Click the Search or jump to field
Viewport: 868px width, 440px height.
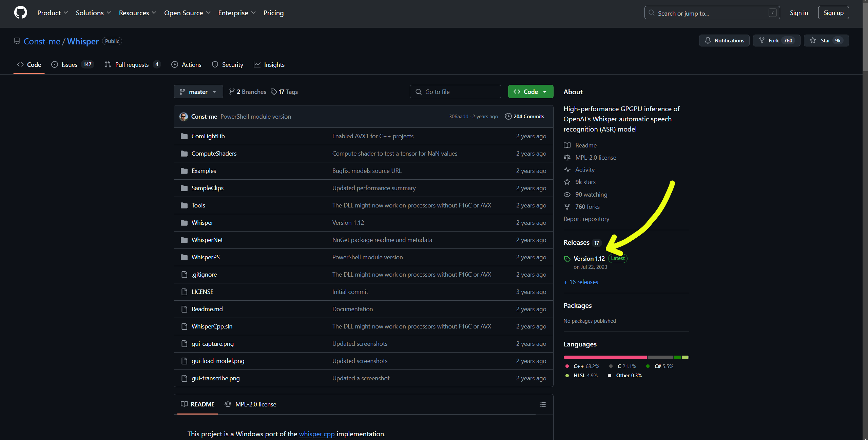coord(712,13)
